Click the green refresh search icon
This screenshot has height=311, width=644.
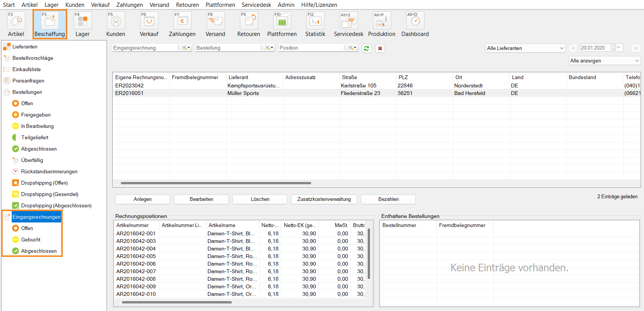coord(366,48)
